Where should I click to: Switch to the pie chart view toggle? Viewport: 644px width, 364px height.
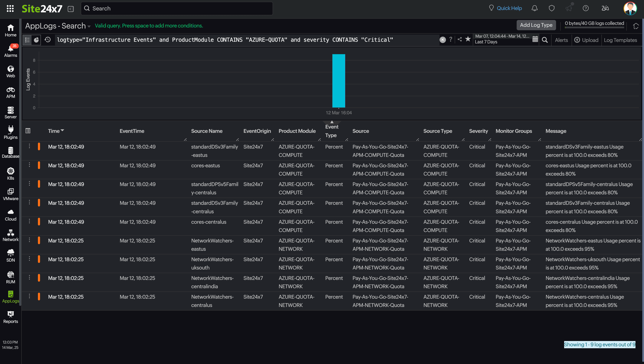[36, 40]
